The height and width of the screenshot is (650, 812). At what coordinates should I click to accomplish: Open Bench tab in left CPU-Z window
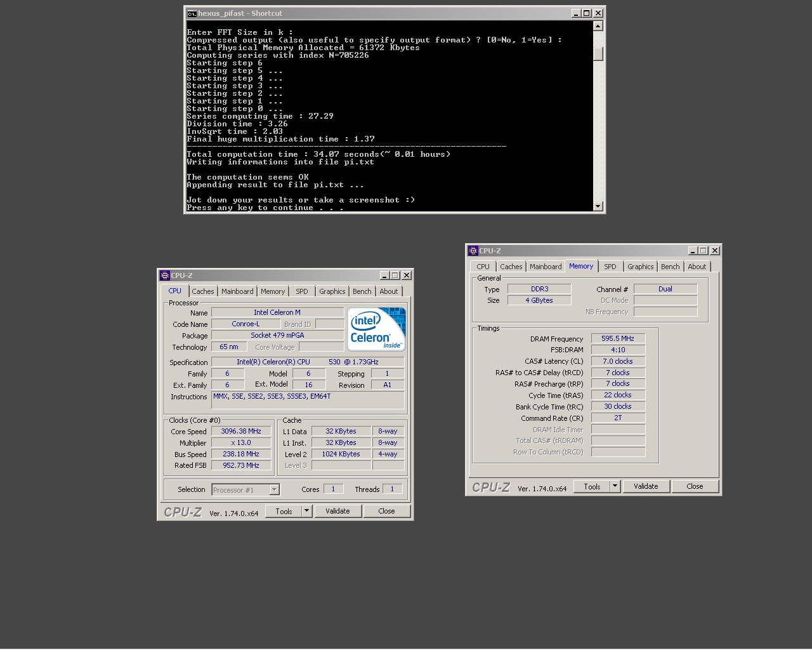tap(362, 291)
